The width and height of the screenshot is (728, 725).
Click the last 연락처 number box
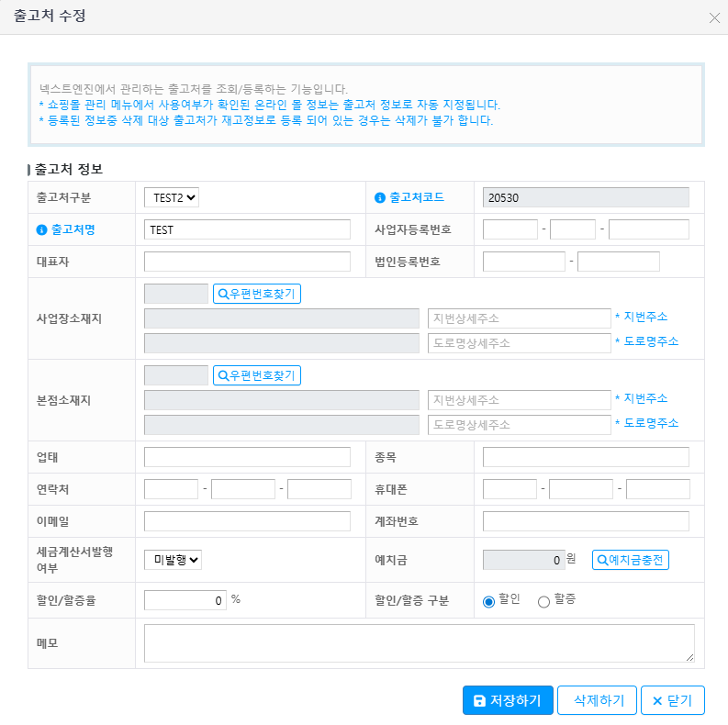tap(319, 489)
